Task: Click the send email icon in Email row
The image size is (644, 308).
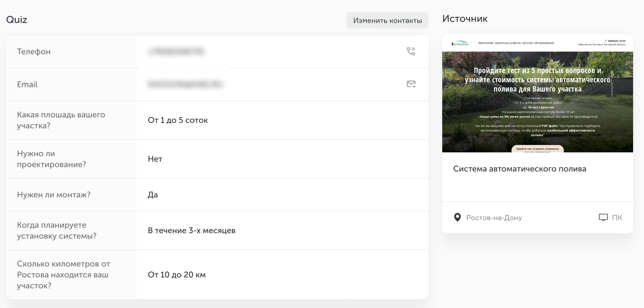Action: [411, 84]
